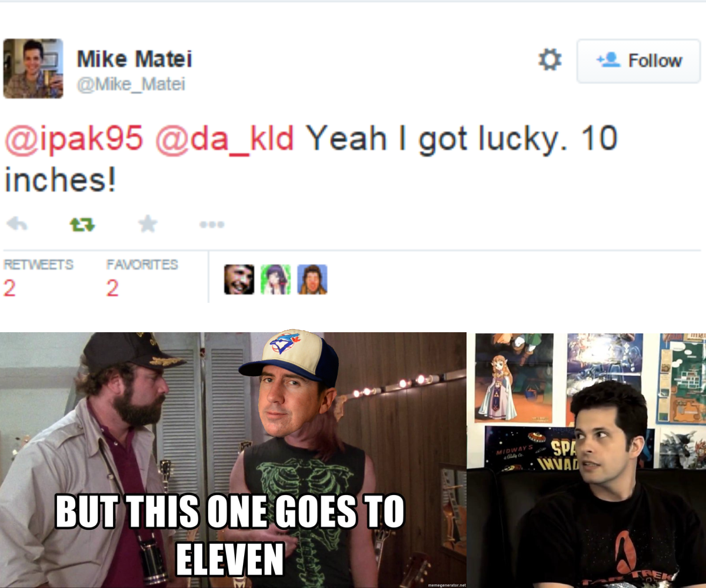Open the @Mike_Matei handle link

point(131,85)
